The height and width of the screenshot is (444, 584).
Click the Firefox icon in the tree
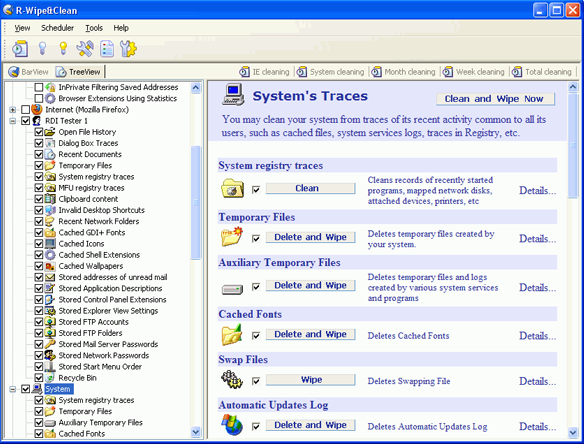tap(36, 110)
